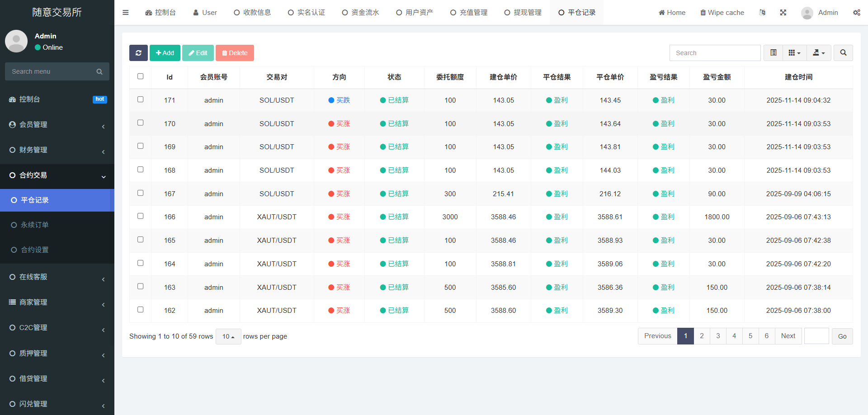
Task: Select the checkbox for row Id 171
Action: (x=141, y=99)
